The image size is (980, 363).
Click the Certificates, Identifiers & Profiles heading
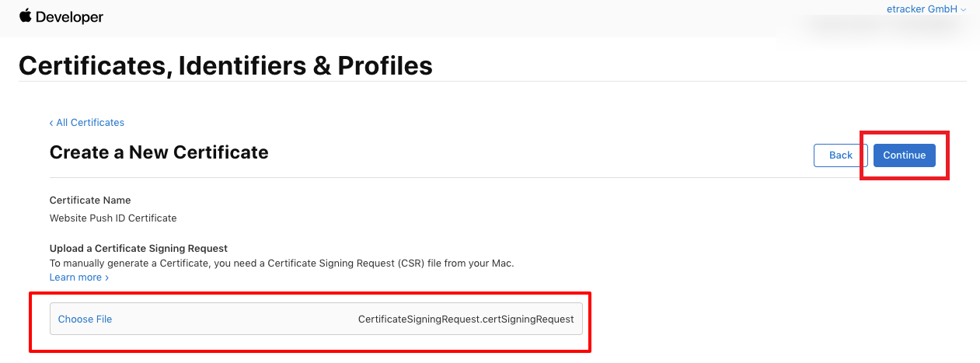pyautogui.click(x=225, y=65)
